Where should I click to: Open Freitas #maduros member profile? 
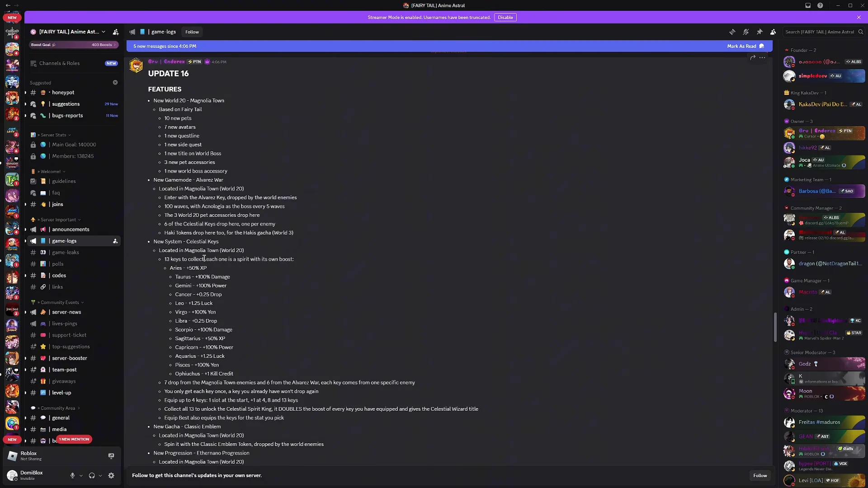point(824,422)
